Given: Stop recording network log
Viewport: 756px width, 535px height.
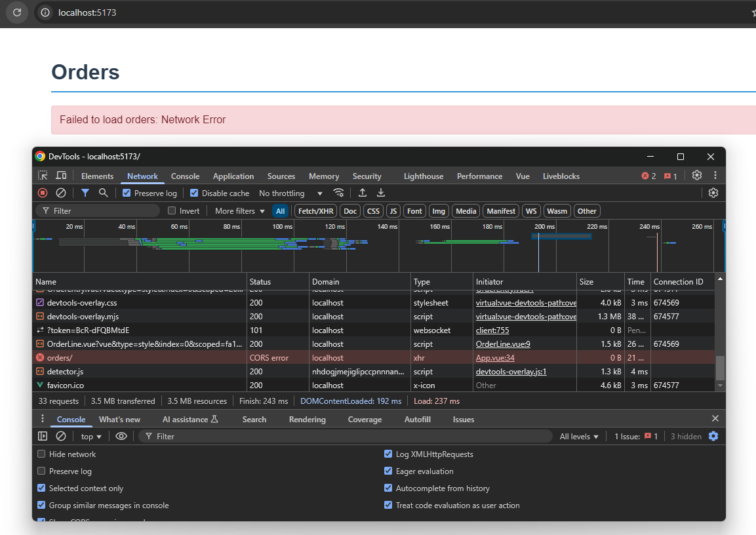Looking at the screenshot, I should click(43, 193).
